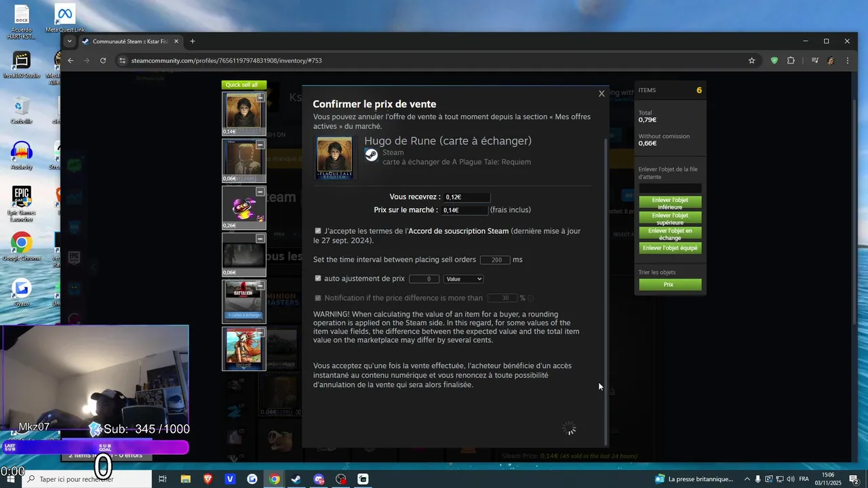
Task: Toggle the auto ajustement de prix checkbox
Action: [318, 279]
